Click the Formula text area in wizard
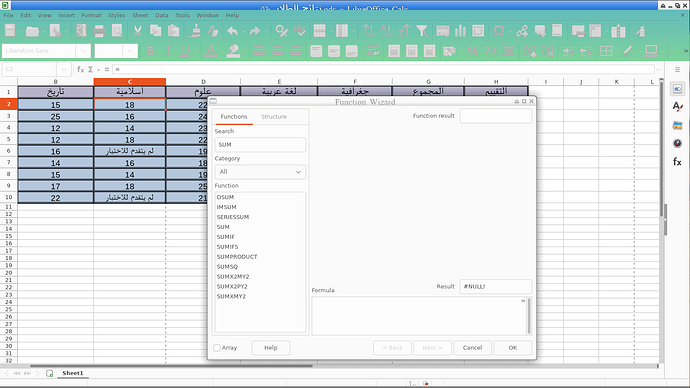690x388 pixels. pyautogui.click(x=419, y=316)
